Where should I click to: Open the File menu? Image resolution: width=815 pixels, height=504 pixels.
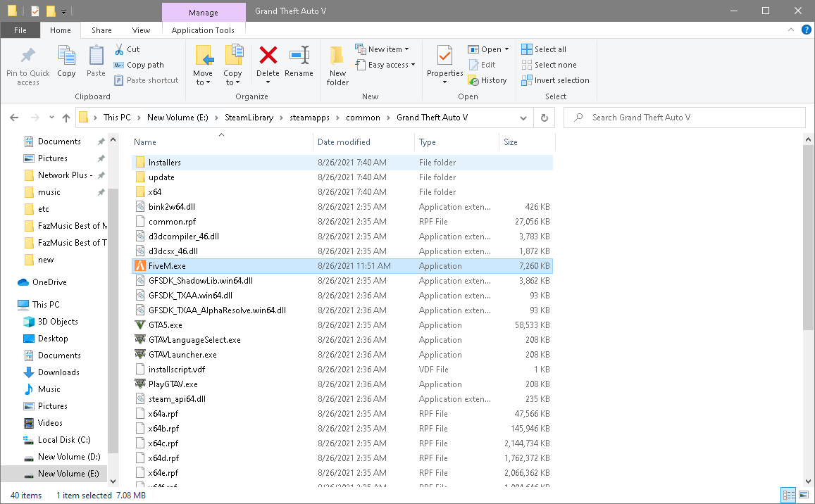point(20,30)
